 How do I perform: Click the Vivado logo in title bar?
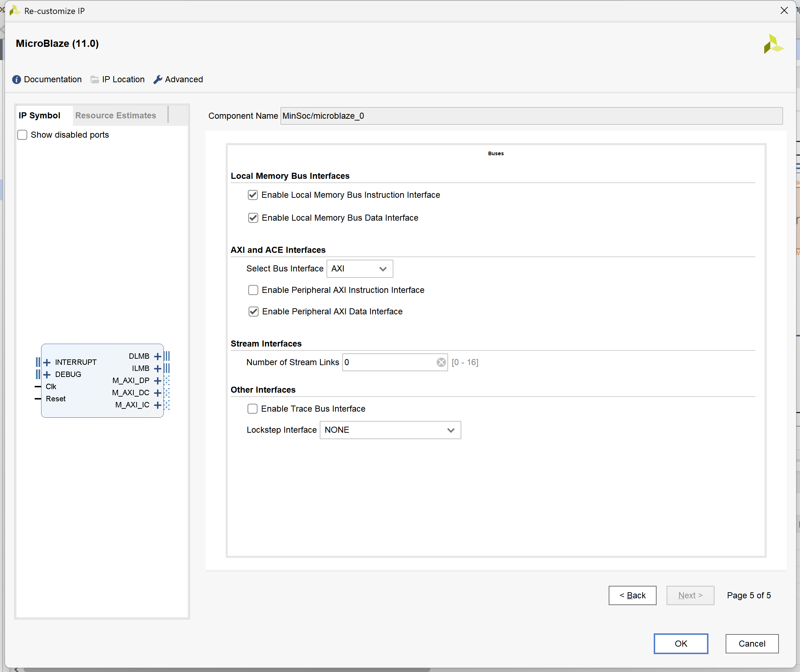click(14, 10)
